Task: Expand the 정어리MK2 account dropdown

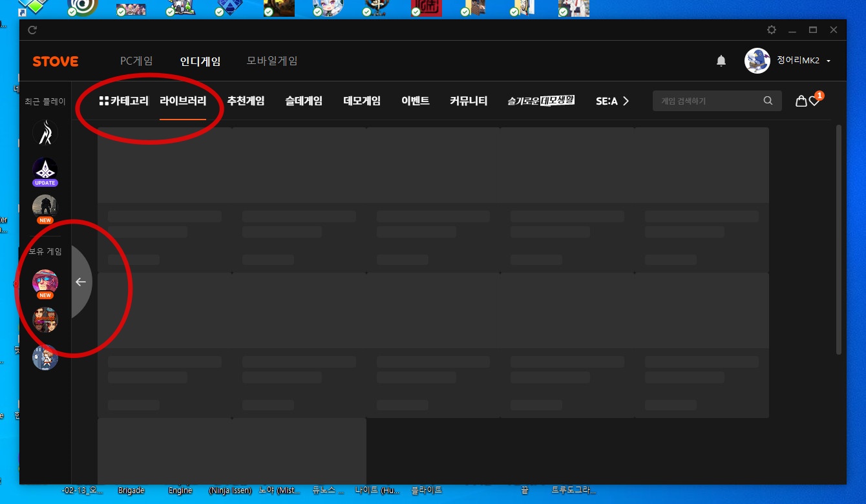Action: pos(829,61)
